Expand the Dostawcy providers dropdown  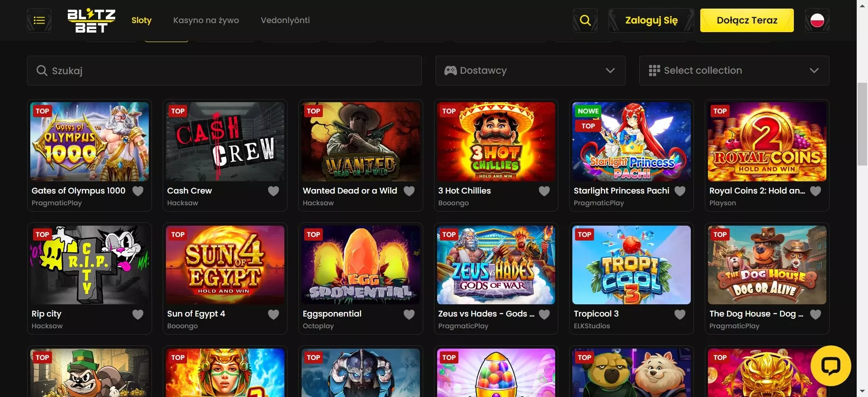[x=530, y=71]
